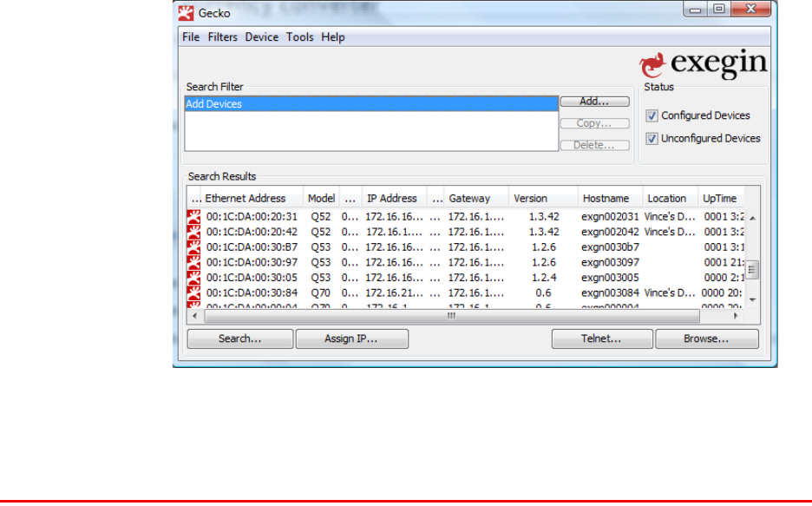
Task: Click the horizontal scrollbar thumb
Action: (x=452, y=316)
